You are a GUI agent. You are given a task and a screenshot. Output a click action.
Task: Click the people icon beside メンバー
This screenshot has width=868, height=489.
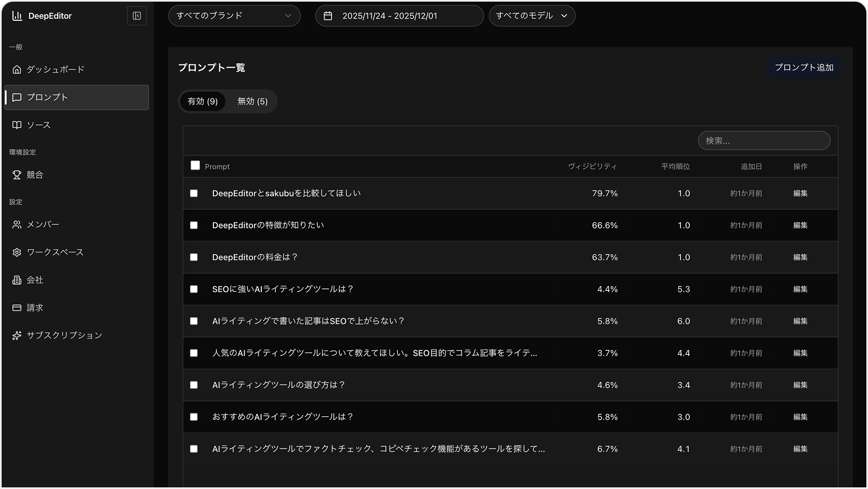coord(17,224)
